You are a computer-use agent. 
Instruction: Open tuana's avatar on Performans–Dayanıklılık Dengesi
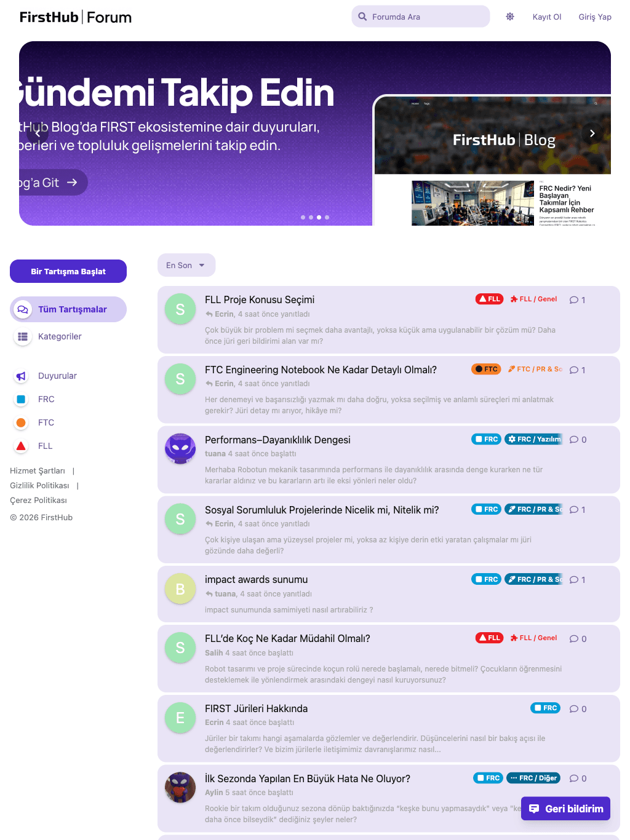point(180,449)
